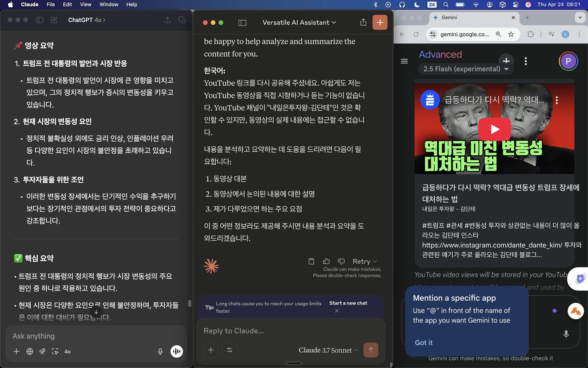588x368 pixels.
Task: Open Spotlight search in menu bar
Action: (x=446, y=4)
